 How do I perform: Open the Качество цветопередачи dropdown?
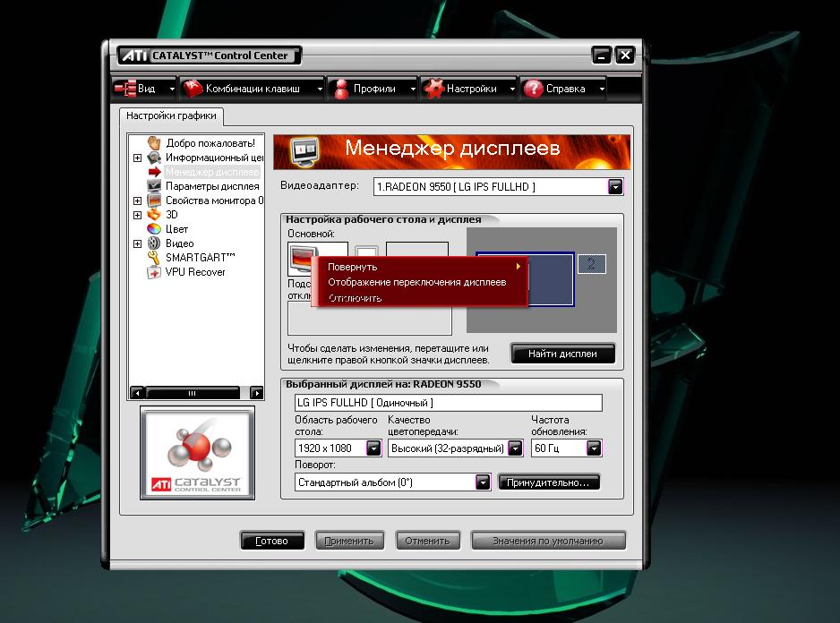coord(515,448)
